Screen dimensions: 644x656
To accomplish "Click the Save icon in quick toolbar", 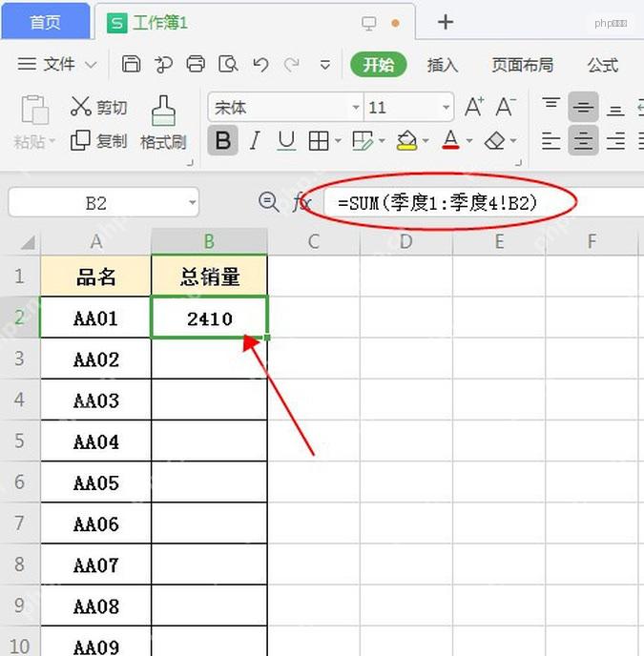I will [x=131, y=65].
